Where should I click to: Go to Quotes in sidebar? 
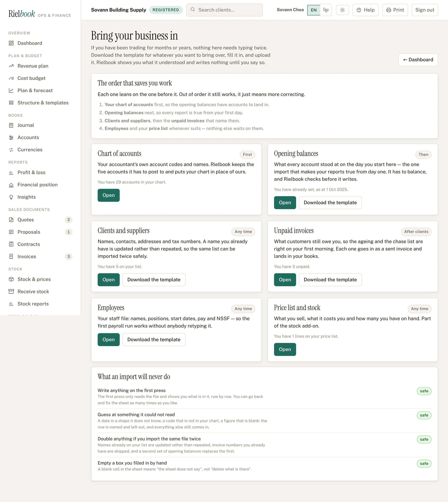[x=40, y=220]
